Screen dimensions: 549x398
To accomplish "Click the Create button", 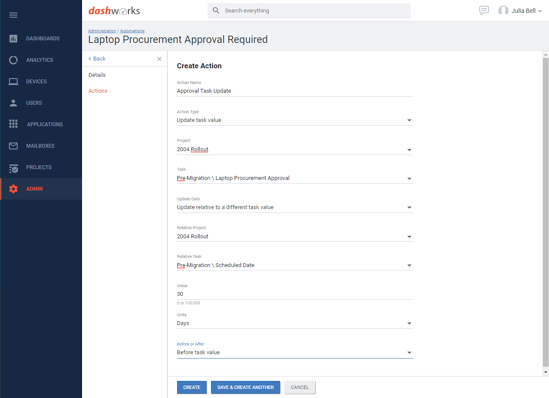I will click(x=192, y=387).
